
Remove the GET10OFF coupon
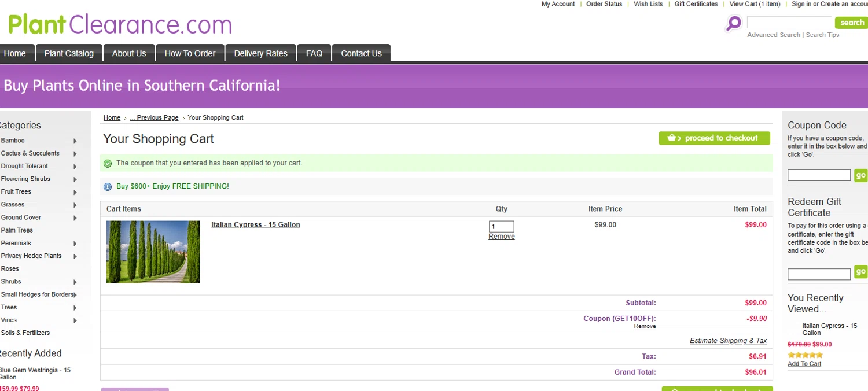click(645, 326)
